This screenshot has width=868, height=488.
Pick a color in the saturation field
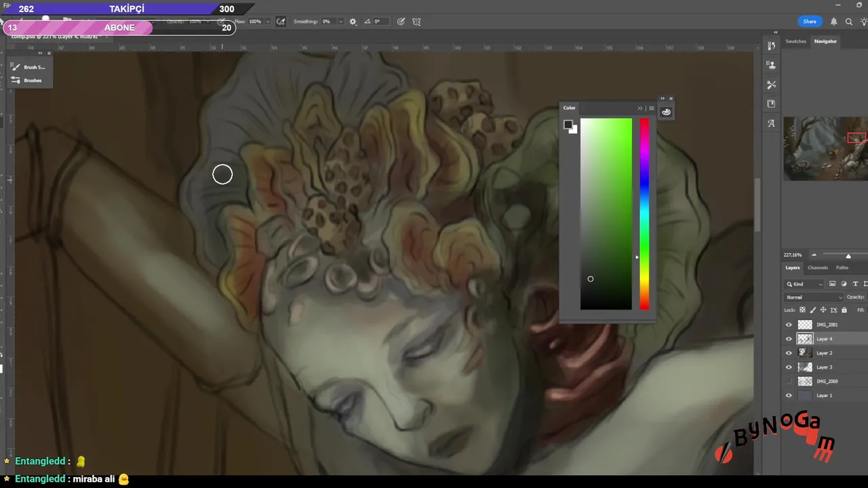[x=606, y=214]
